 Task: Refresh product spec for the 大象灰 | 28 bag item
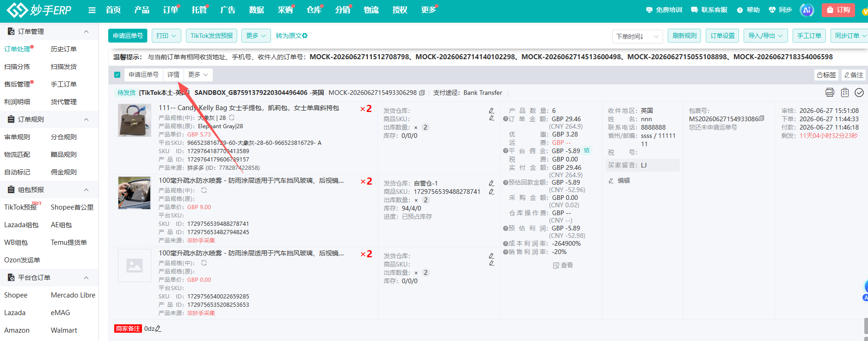point(232,118)
